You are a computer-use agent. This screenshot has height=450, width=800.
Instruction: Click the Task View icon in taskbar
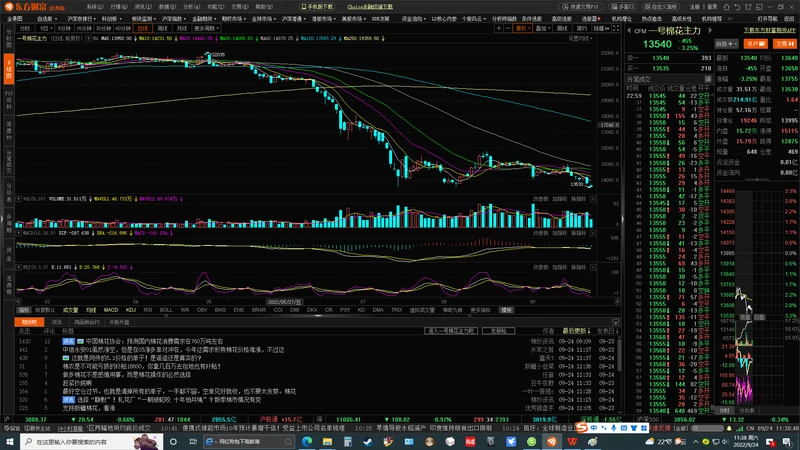[193, 441]
